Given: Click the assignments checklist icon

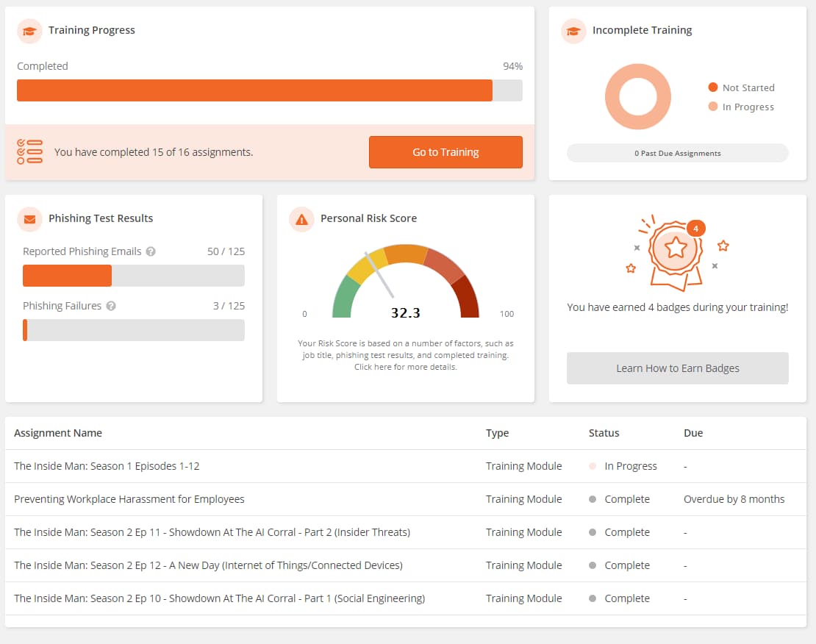Looking at the screenshot, I should click(29, 152).
